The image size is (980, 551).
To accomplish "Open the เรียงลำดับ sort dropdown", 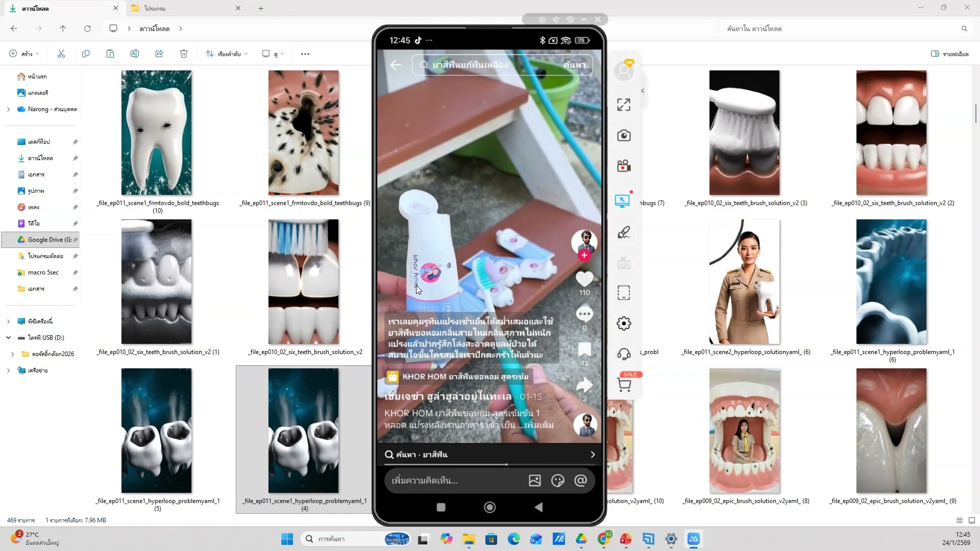I will point(226,54).
